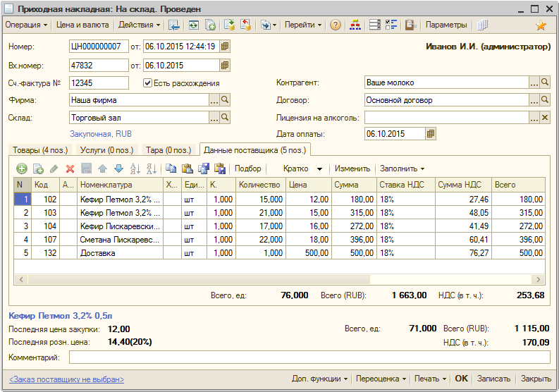Image resolution: width=559 pixels, height=392 pixels.
Task: Click the paste with floppy disk icon
Action: (220, 169)
